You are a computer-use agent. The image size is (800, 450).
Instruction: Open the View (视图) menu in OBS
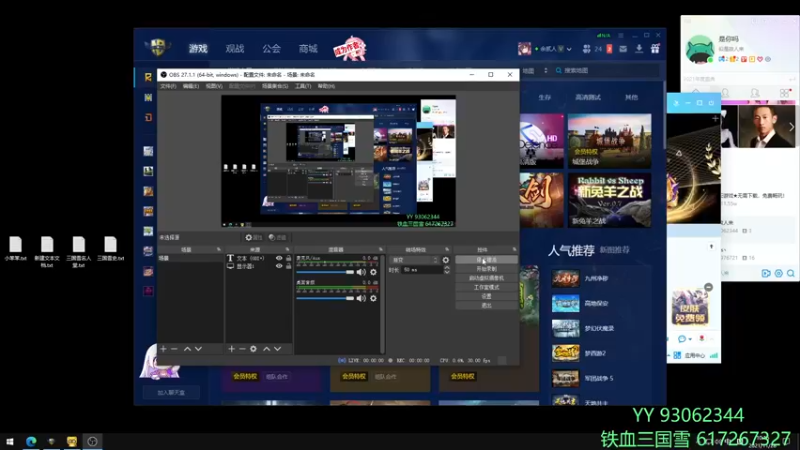(214, 86)
